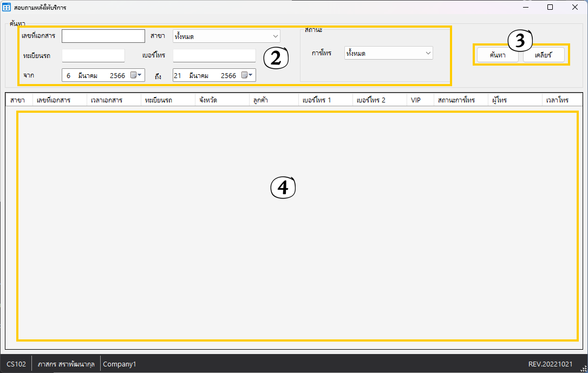Maximize the window
Viewport: 588px width, 373px height.
pos(550,7)
